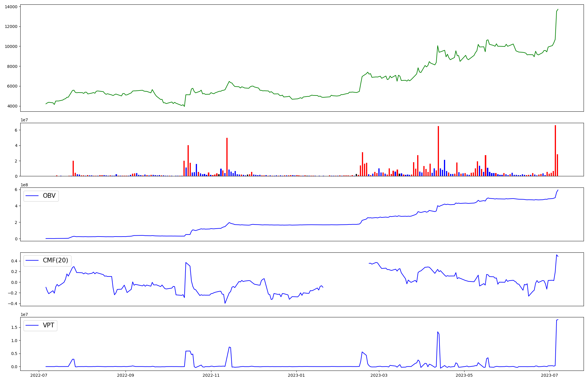This screenshot has width=588, height=382.
Task: Select the 2023-07 date tick label
Action: [x=549, y=375]
